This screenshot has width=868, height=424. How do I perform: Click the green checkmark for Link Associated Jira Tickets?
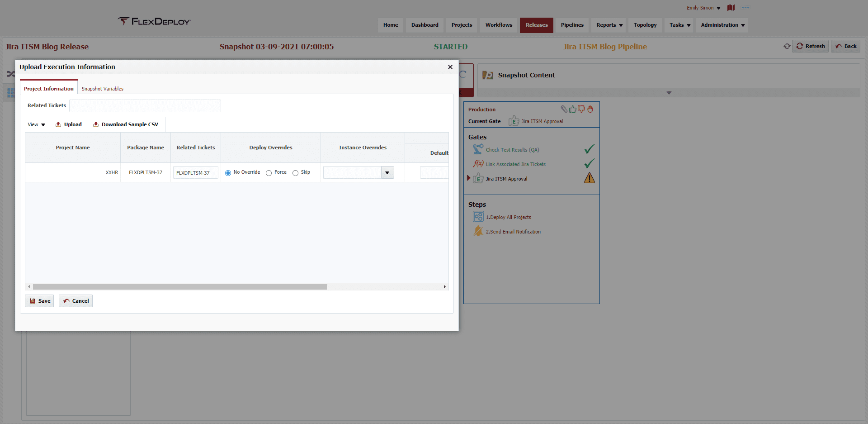[590, 163]
